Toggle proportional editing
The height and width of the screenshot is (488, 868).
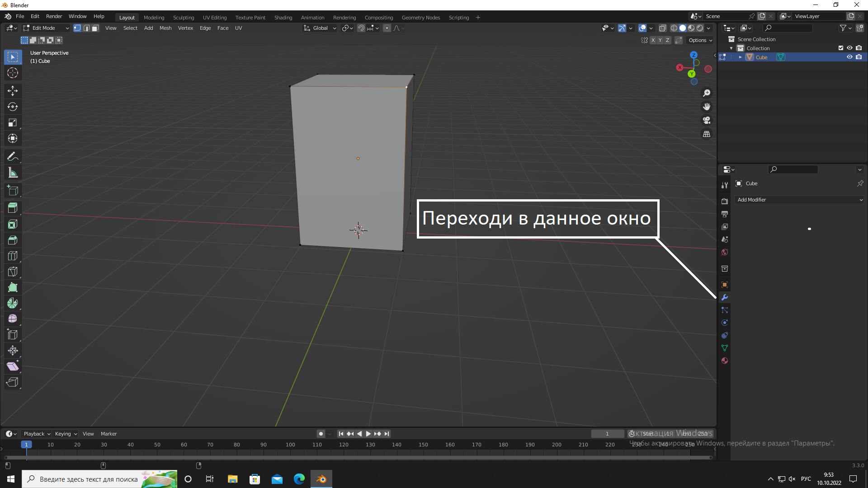387,28
